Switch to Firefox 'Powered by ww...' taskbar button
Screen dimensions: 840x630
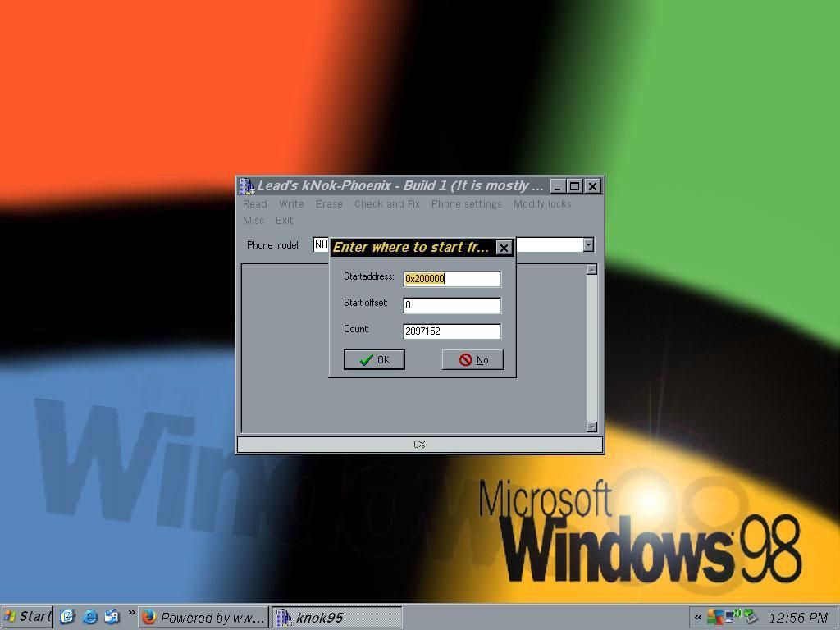pos(203,618)
